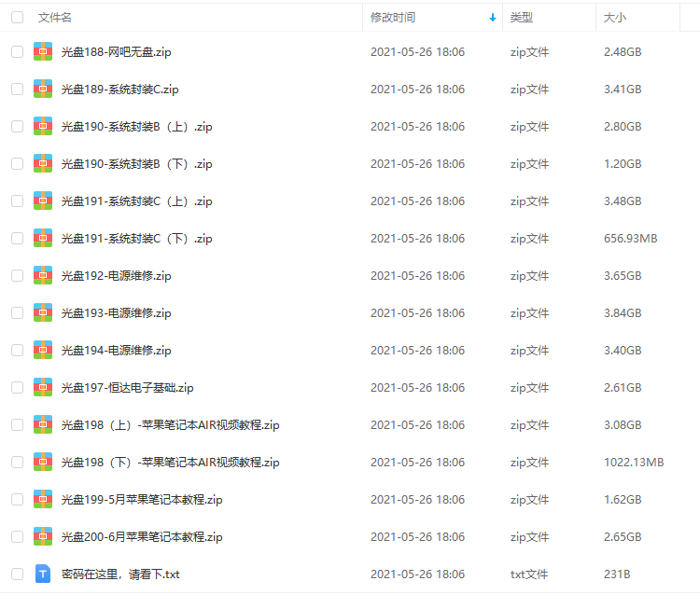This screenshot has height=595, width=700.
Task: Select checkbox of 光盘190-系统封装B（上）.zip
Action: click(18, 127)
